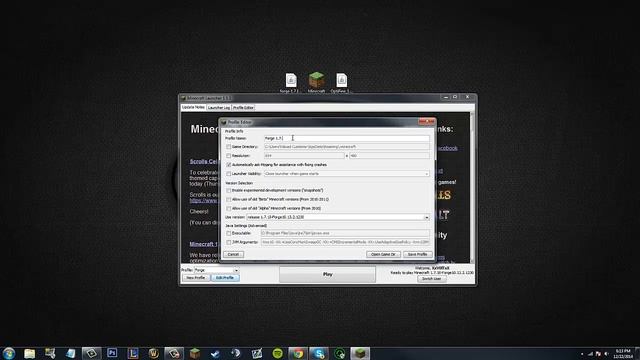This screenshot has height=360, width=640.
Task: Enable the Game Directory checkbox
Action: pyautogui.click(x=229, y=147)
